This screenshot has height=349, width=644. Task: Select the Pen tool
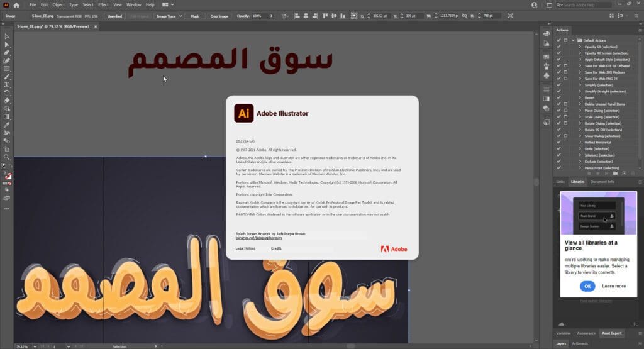tap(6, 53)
